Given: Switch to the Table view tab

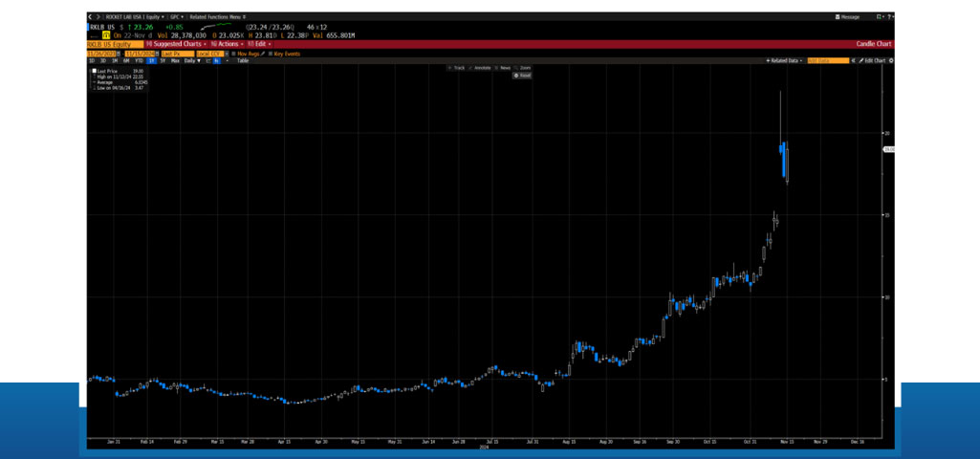Looking at the screenshot, I should [242, 60].
